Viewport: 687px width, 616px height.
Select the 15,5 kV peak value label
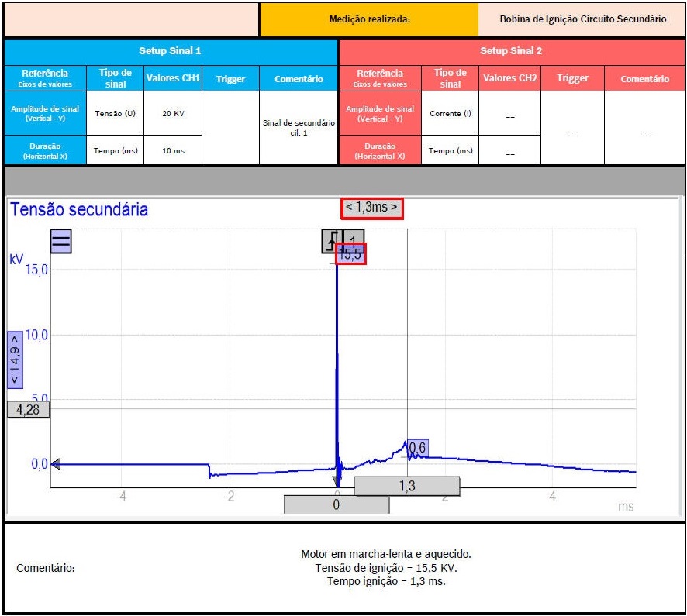(350, 254)
